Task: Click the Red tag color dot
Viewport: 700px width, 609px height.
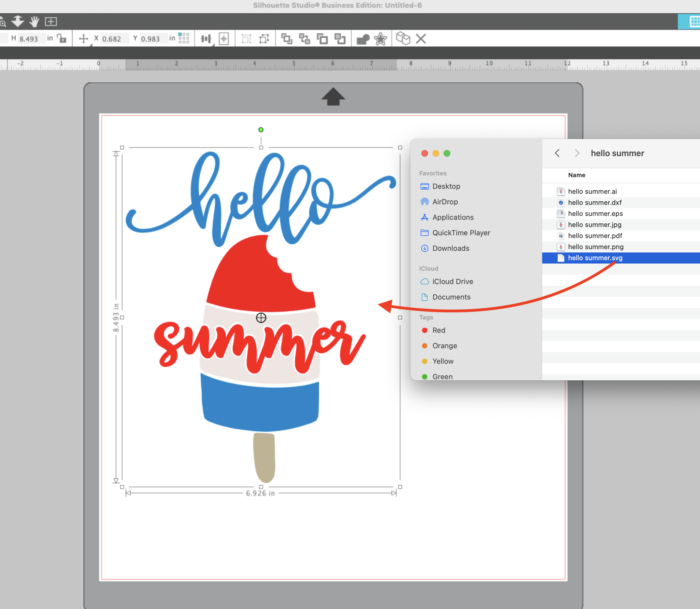Action: (x=424, y=330)
